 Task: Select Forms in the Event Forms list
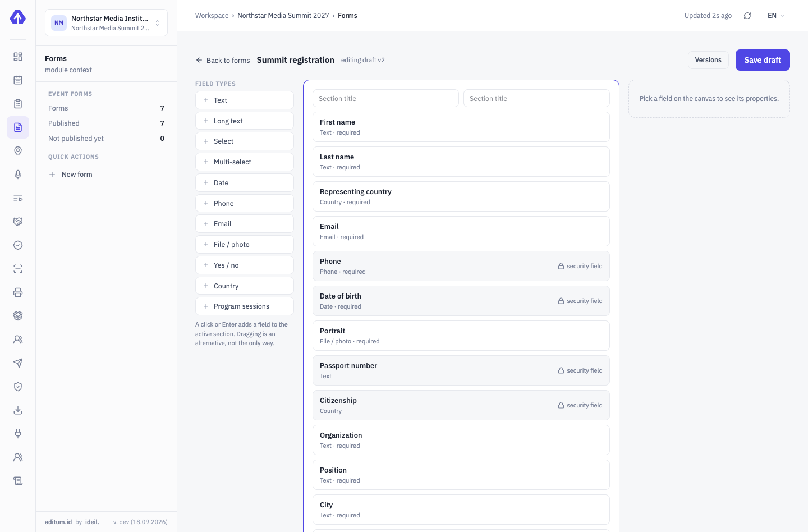click(x=106, y=108)
